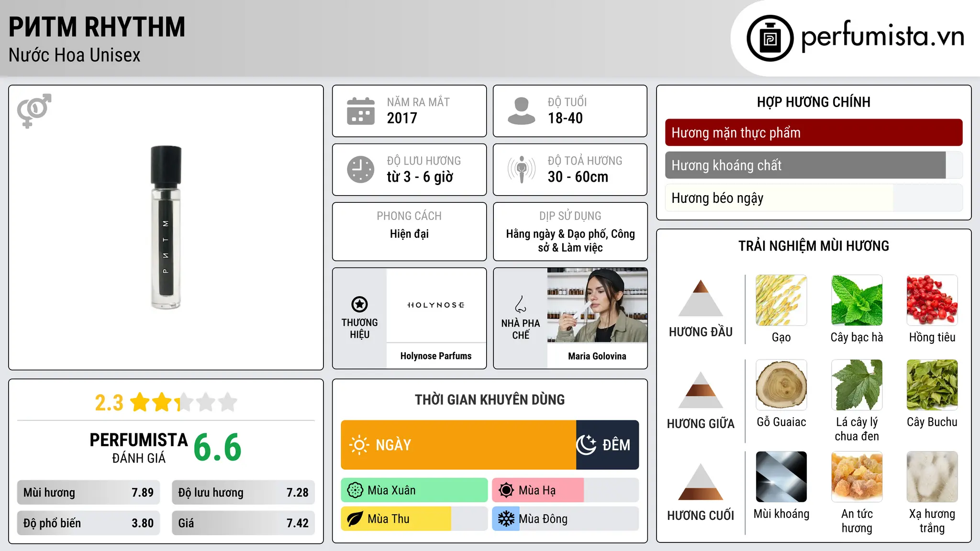Image resolution: width=980 pixels, height=551 pixels.
Task: Click the perfumista.vn bottle logo icon
Action: [770, 38]
